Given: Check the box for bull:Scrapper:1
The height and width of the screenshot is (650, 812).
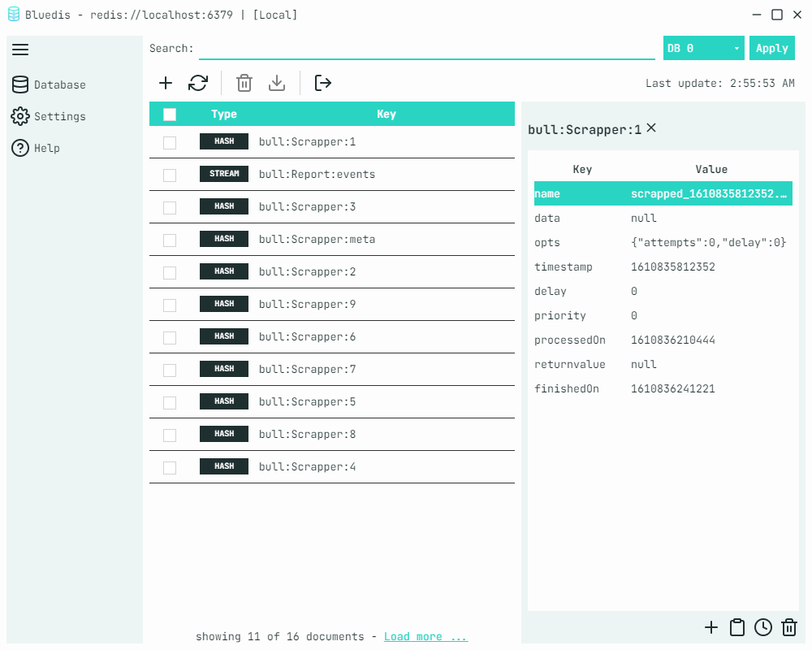Looking at the screenshot, I should tap(170, 142).
